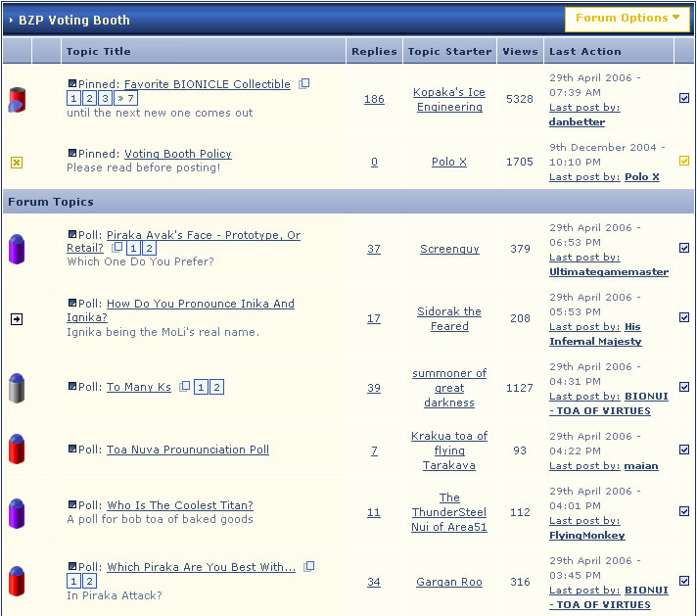Go to page 1 of To Many Ks poll
The width and height of the screenshot is (697, 616).
tap(201, 387)
